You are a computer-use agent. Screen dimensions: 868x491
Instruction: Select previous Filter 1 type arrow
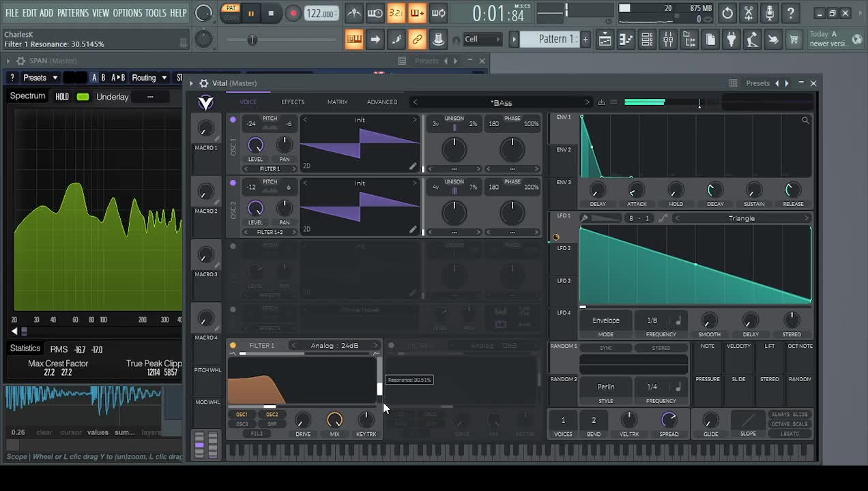293,346
